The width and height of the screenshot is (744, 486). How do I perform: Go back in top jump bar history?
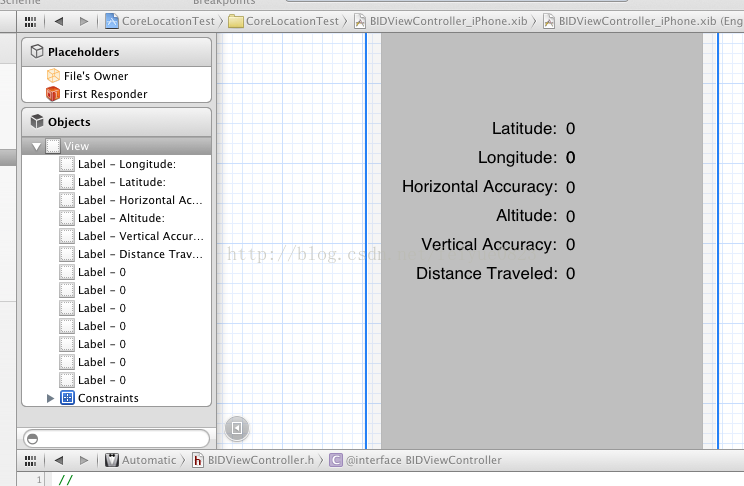(59, 21)
